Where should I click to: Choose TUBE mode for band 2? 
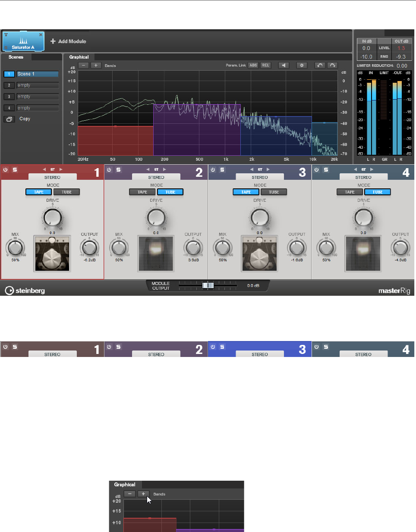170,192
